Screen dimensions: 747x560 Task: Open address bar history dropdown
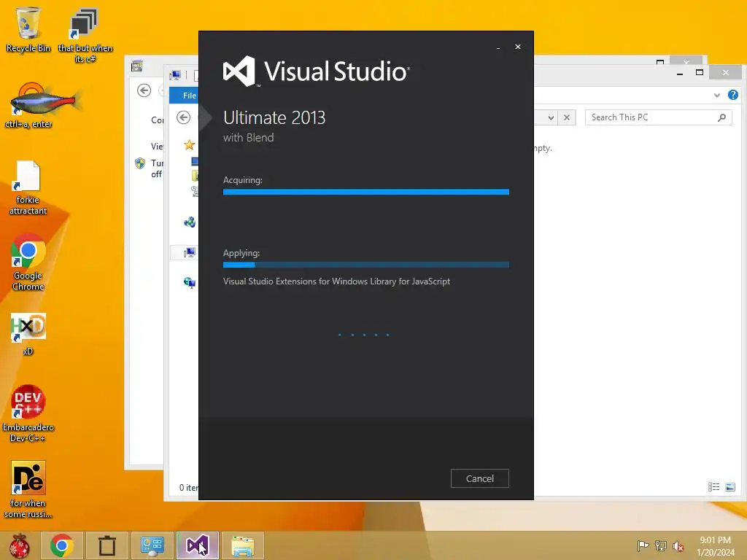coord(551,117)
